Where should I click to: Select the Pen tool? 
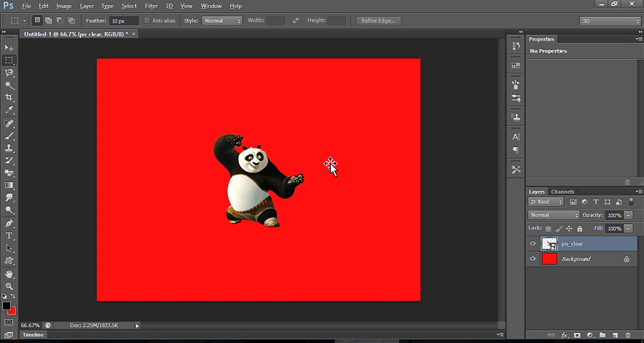(9, 224)
